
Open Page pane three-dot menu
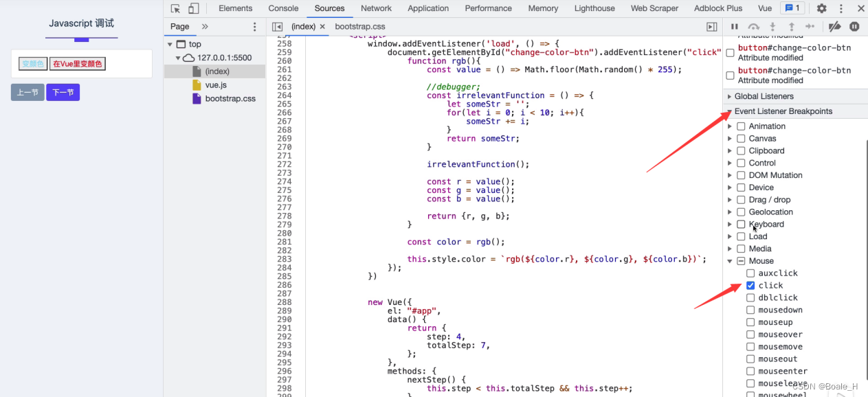pyautogui.click(x=255, y=27)
